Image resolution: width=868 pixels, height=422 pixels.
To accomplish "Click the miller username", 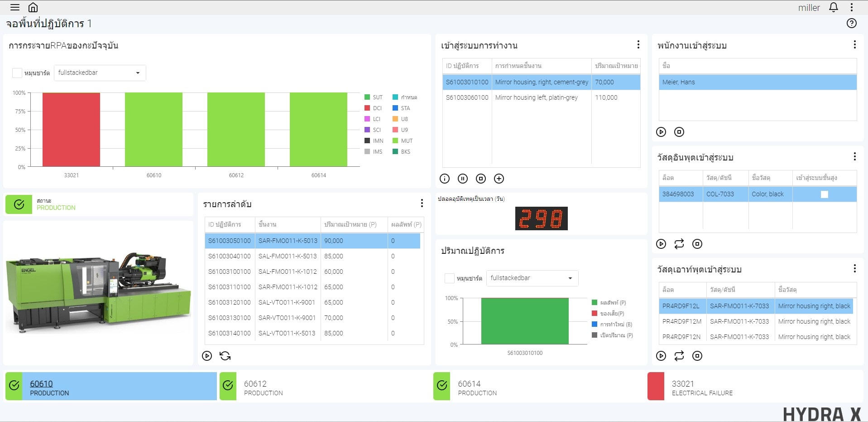I will 809,8.
